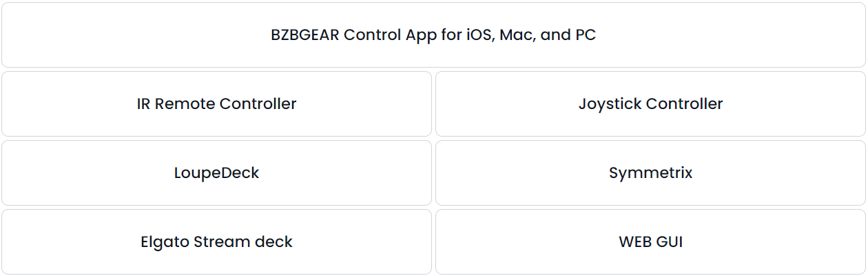The width and height of the screenshot is (868, 276).
Task: Open BZBGEAR Control App for iOS, Mac, PC
Action: pyautogui.click(x=433, y=34)
